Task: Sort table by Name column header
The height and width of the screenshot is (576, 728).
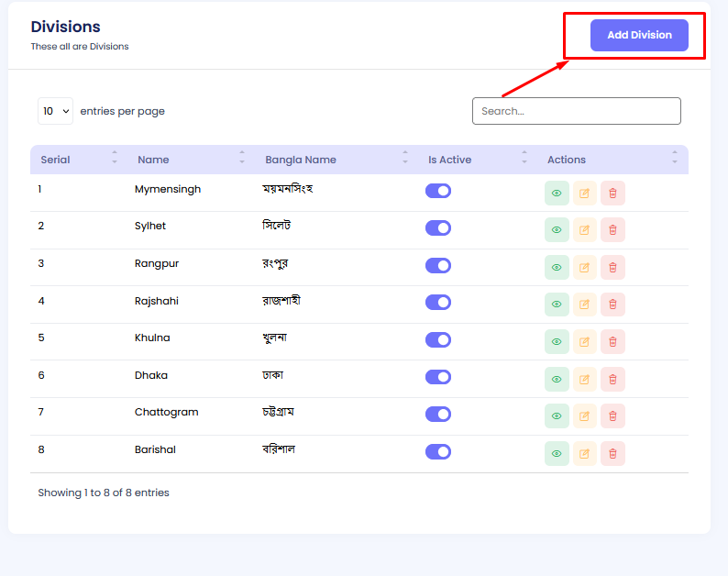Action: point(153,160)
